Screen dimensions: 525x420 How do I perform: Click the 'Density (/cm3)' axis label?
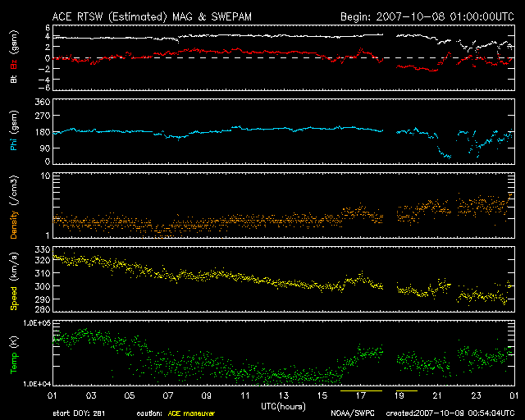tap(14, 207)
